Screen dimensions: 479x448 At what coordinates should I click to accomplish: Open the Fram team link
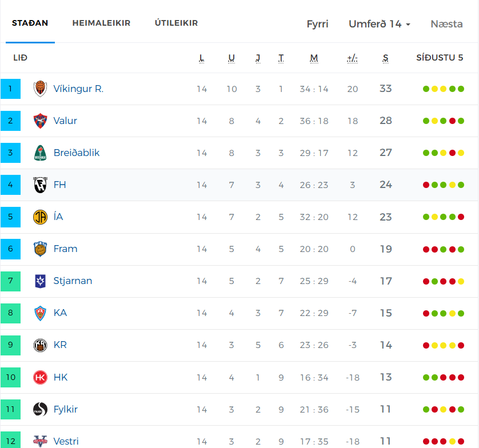[x=65, y=249]
